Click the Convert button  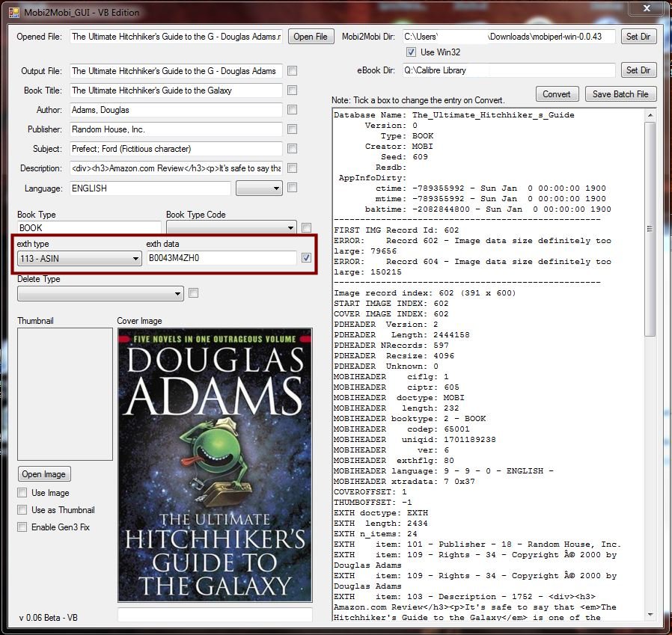tap(558, 93)
